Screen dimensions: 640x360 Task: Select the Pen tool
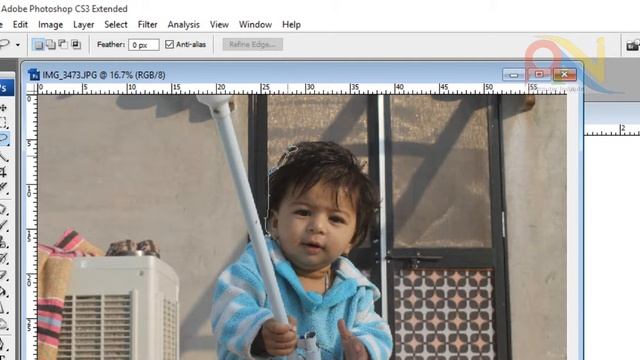point(4,344)
